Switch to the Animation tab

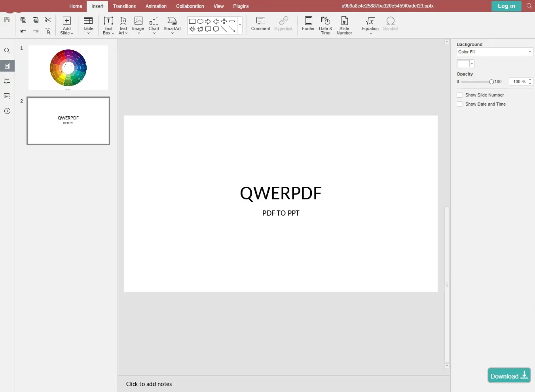pyautogui.click(x=156, y=6)
